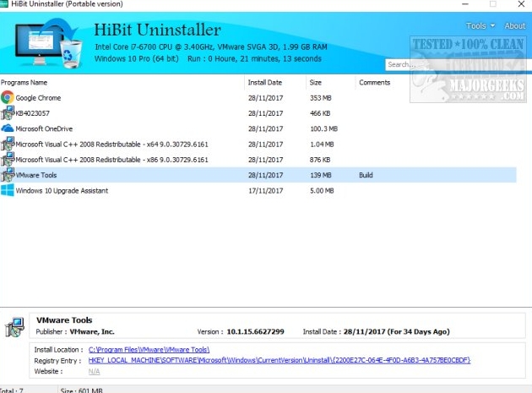
Task: Open the VMware Tools install location link
Action: tap(149, 349)
